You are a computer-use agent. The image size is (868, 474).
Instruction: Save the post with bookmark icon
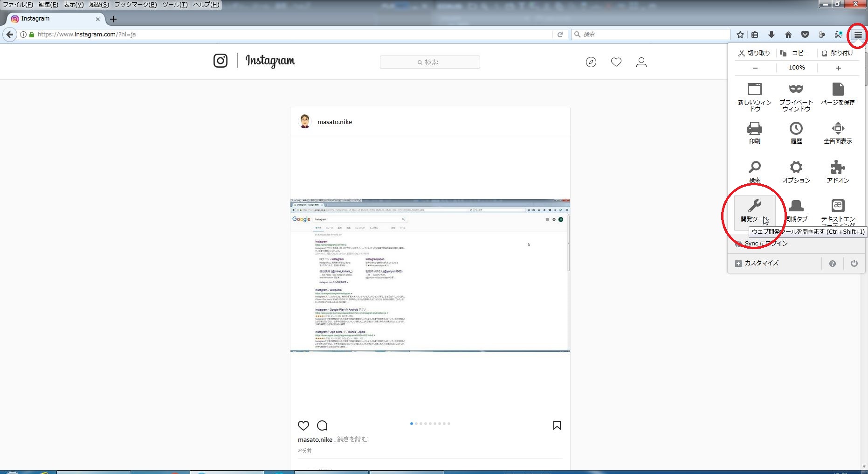(557, 425)
